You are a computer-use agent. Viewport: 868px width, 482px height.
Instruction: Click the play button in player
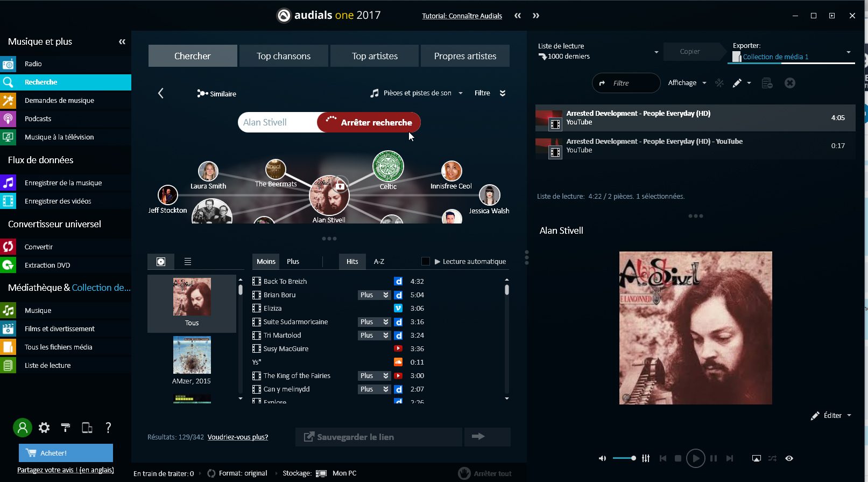coord(696,458)
